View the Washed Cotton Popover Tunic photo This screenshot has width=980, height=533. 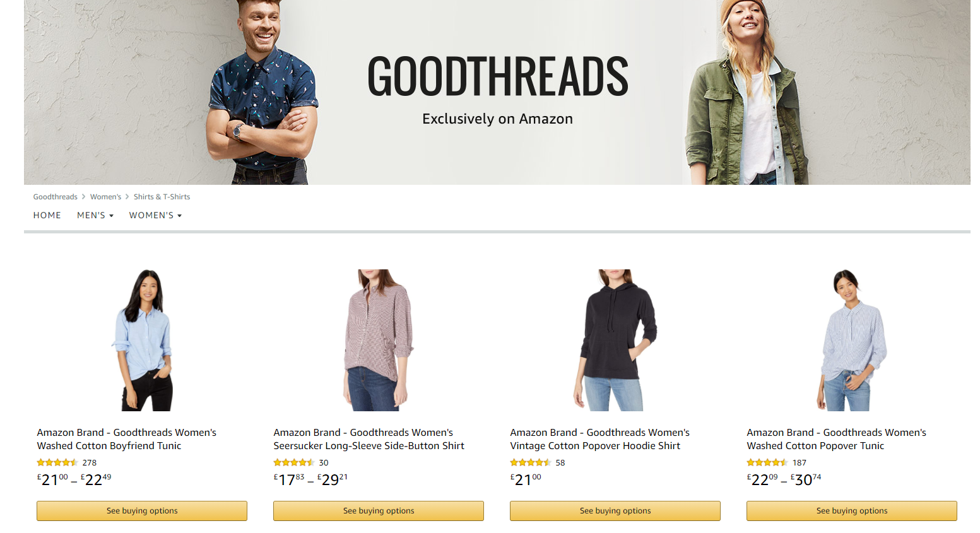click(x=852, y=340)
